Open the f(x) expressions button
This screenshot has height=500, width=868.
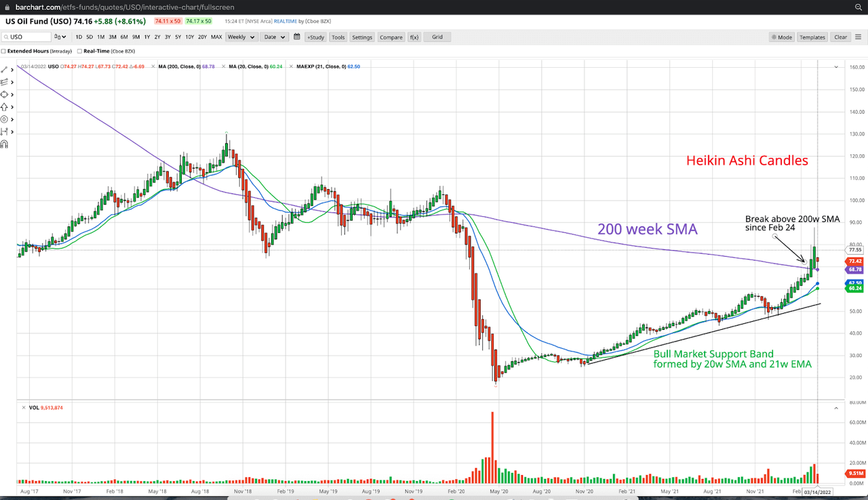(x=414, y=37)
